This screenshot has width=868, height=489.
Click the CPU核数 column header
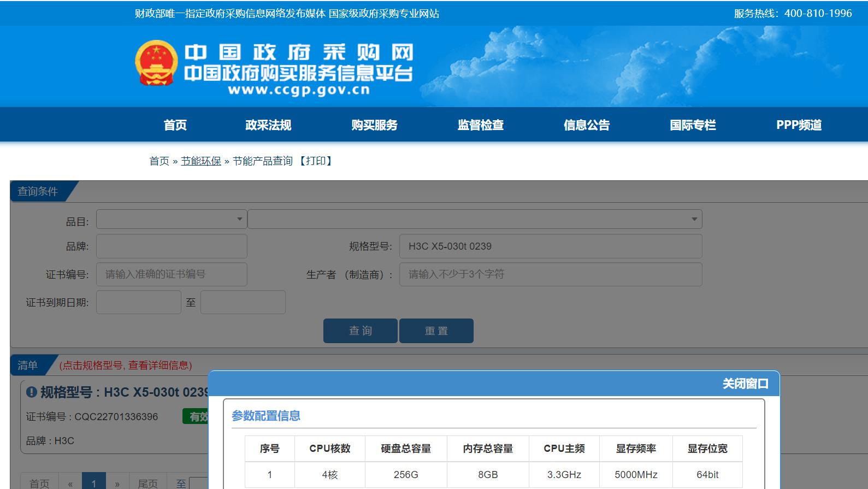point(330,449)
